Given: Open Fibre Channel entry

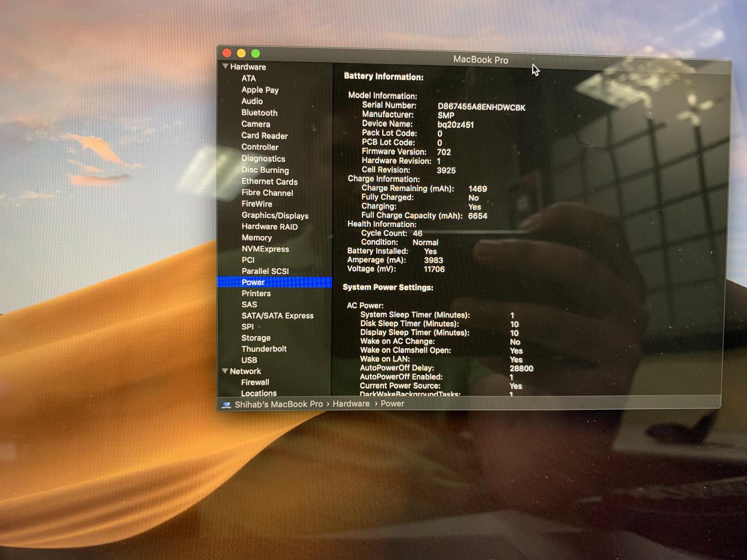Looking at the screenshot, I should click(x=267, y=192).
